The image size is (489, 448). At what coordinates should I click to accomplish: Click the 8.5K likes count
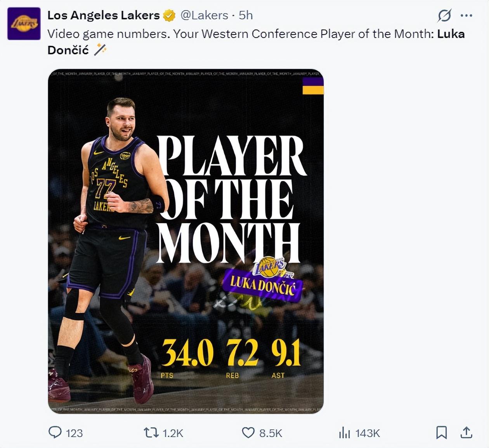pyautogui.click(x=271, y=433)
